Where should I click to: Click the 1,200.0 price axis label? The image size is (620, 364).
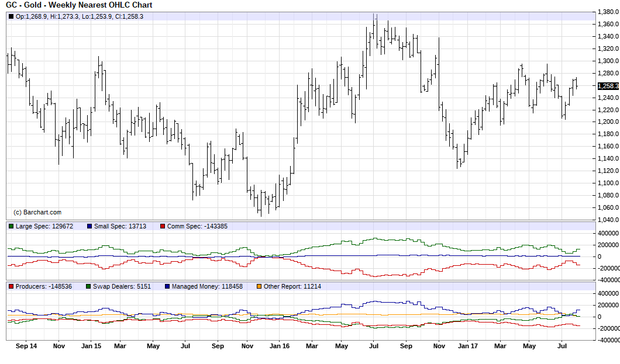[608, 122]
